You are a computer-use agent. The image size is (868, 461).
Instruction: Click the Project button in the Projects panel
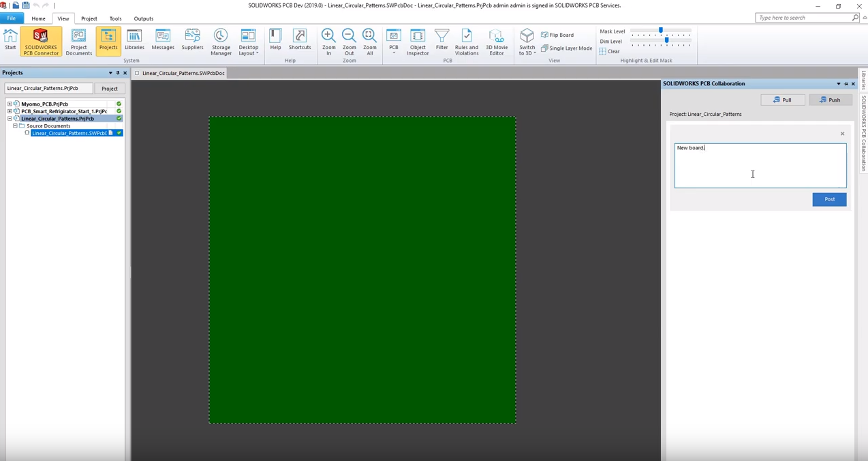coord(110,89)
